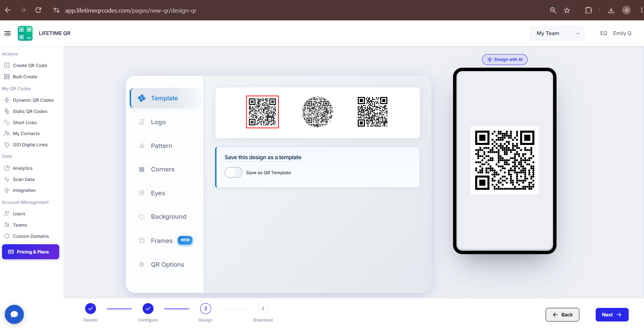Open Pricing & Plans

(31, 252)
